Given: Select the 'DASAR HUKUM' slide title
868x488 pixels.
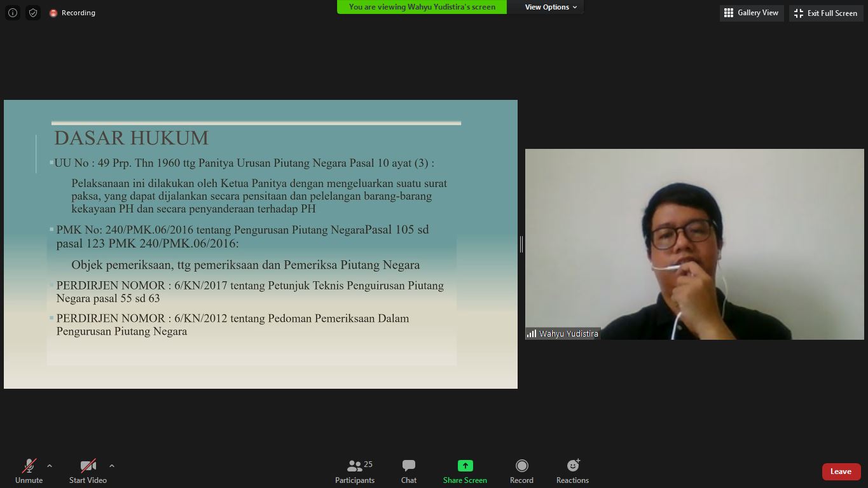Looking at the screenshot, I should pos(131,138).
